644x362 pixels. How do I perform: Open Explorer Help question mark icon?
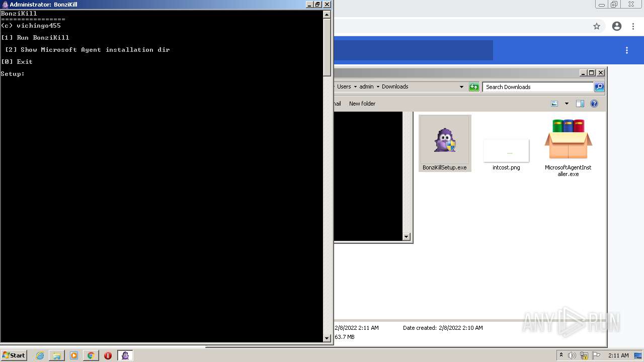[594, 104]
